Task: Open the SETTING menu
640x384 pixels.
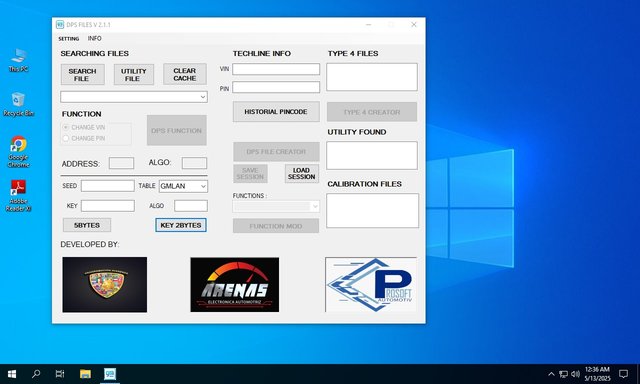Action: click(x=69, y=39)
